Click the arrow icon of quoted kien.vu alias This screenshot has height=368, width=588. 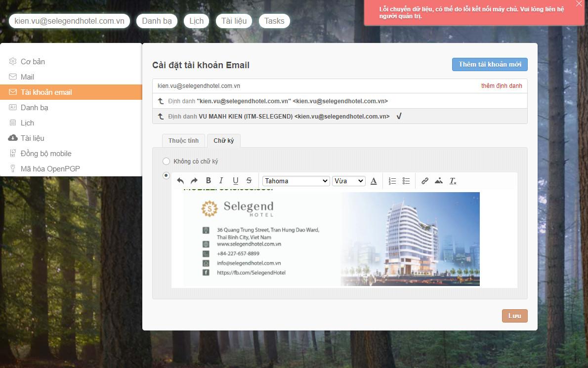click(161, 101)
